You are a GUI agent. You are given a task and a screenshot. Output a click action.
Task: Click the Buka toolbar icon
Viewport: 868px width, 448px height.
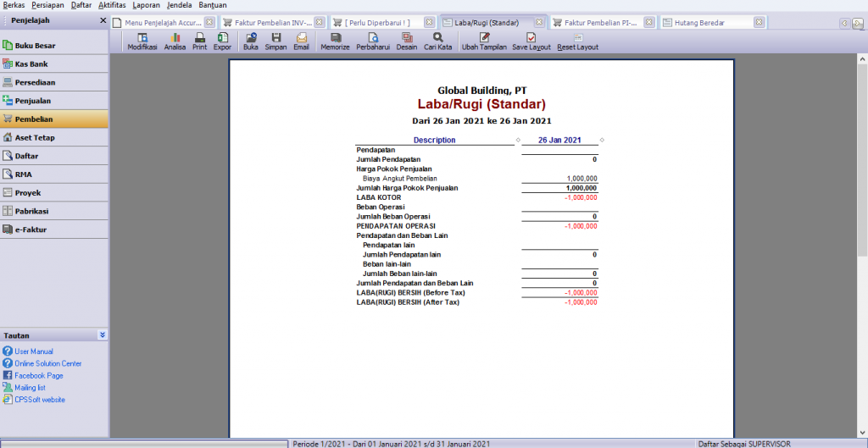pos(251,42)
